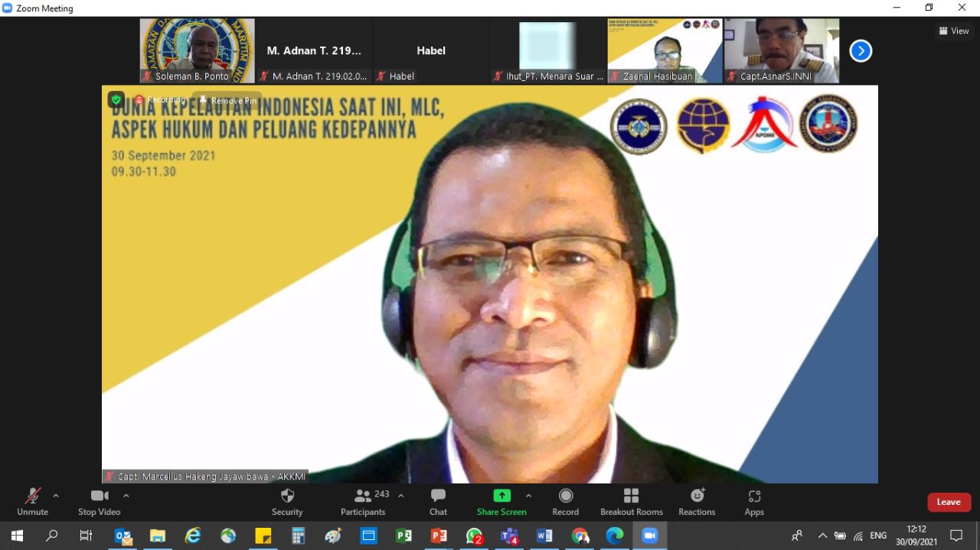Select Soleman B. Ponto video thumbnail
The height and width of the screenshot is (550, 980).
click(x=197, y=50)
